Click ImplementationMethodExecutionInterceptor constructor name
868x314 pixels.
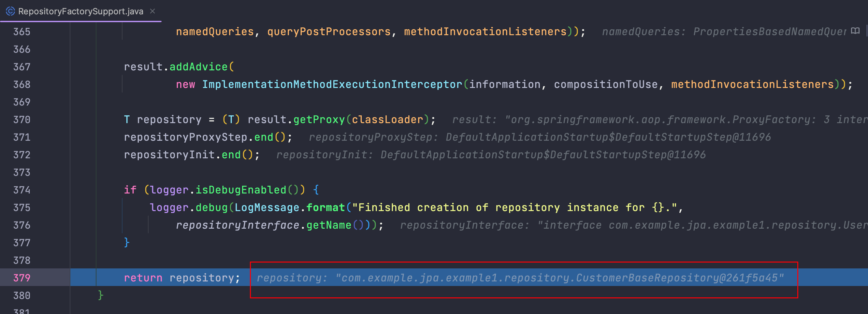coord(332,84)
